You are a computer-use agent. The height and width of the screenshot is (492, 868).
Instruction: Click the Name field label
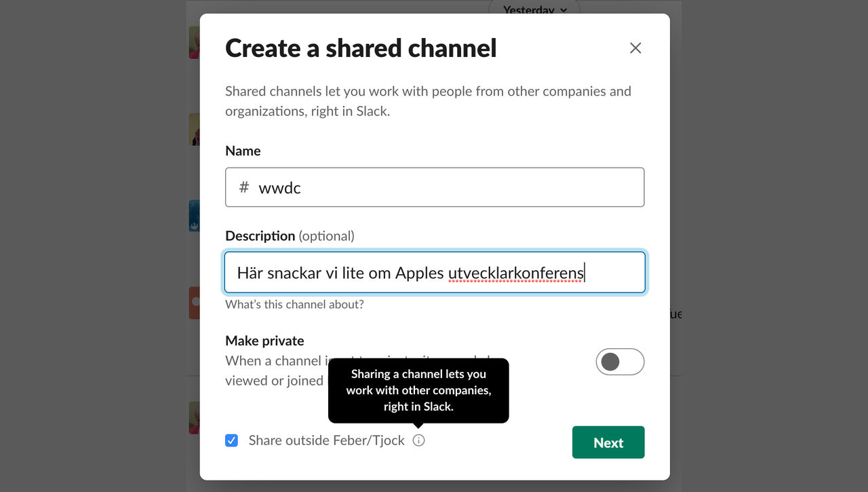[243, 151]
